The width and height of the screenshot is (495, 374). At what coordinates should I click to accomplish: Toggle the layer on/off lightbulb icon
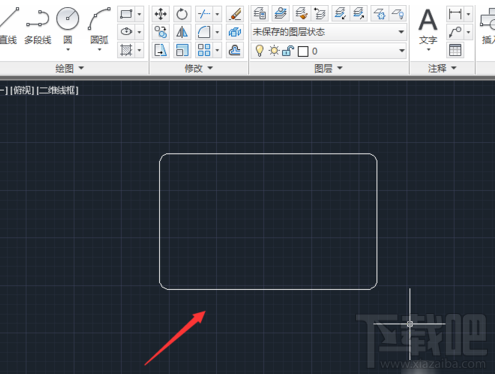(259, 51)
